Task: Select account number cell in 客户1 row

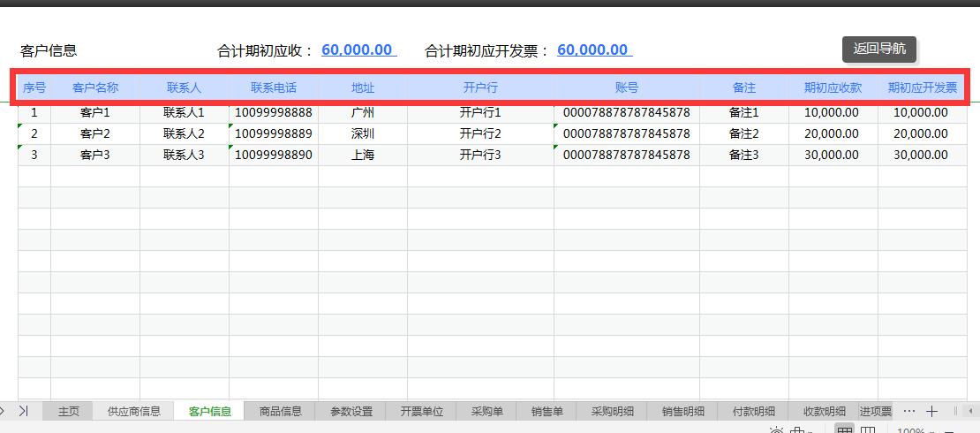Action: 627,113
